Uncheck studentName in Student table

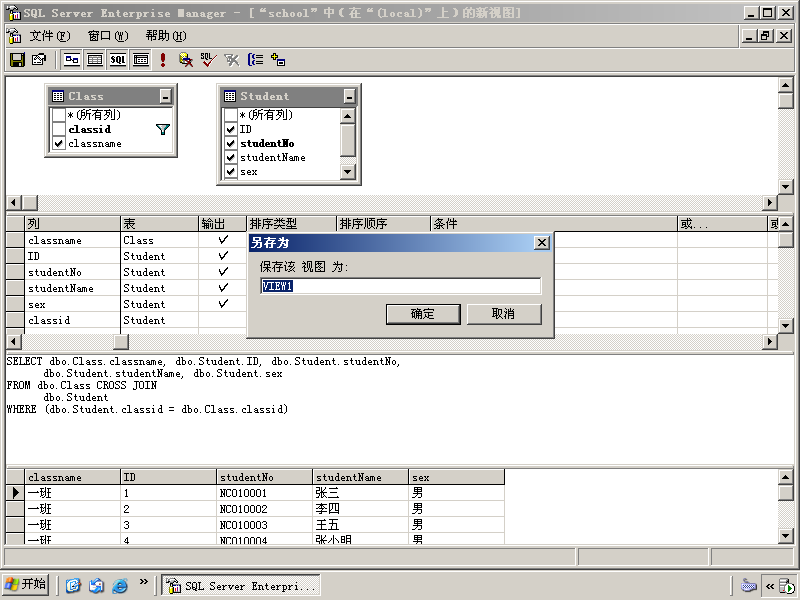(231, 158)
